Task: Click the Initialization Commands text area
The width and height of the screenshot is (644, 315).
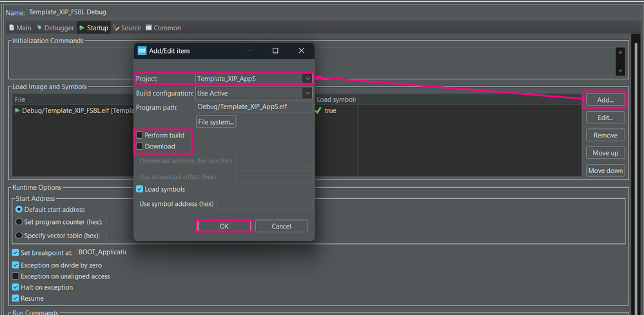Action: [x=313, y=61]
